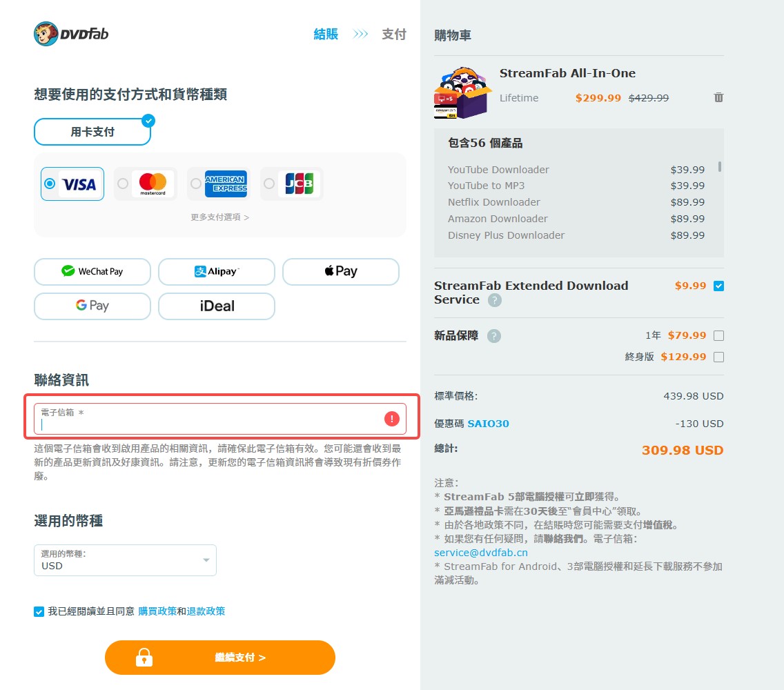Click the 繼續支付 button
784x690 pixels.
220,658
